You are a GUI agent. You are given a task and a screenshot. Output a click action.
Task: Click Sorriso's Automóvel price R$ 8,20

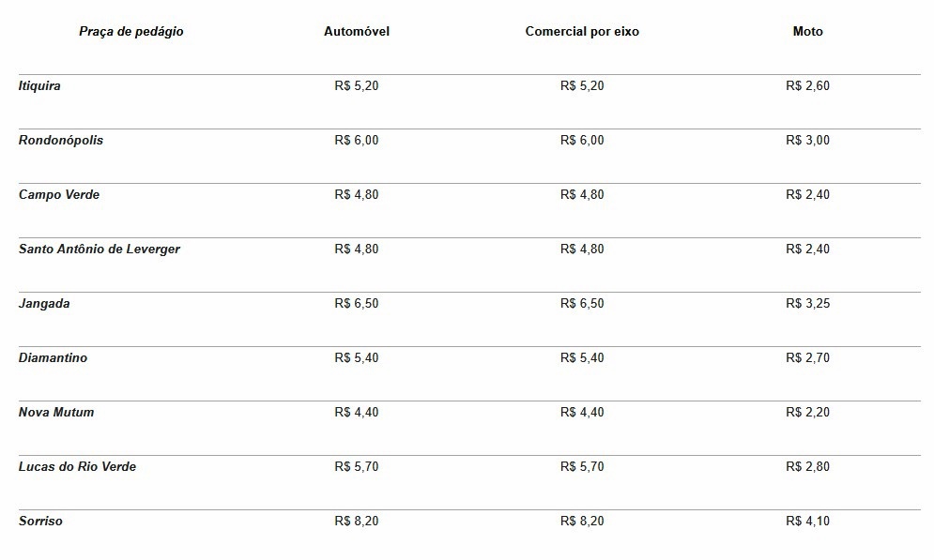(x=356, y=522)
